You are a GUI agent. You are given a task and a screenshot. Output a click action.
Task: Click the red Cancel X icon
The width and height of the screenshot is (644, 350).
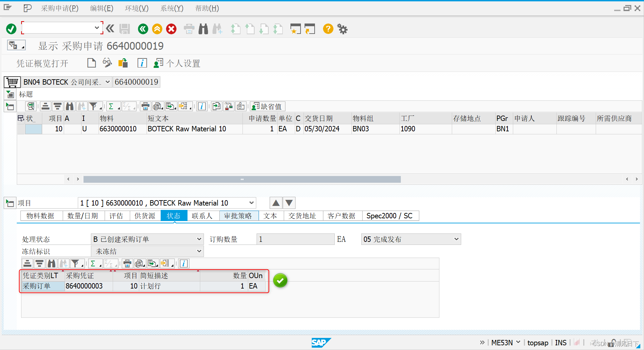click(171, 29)
